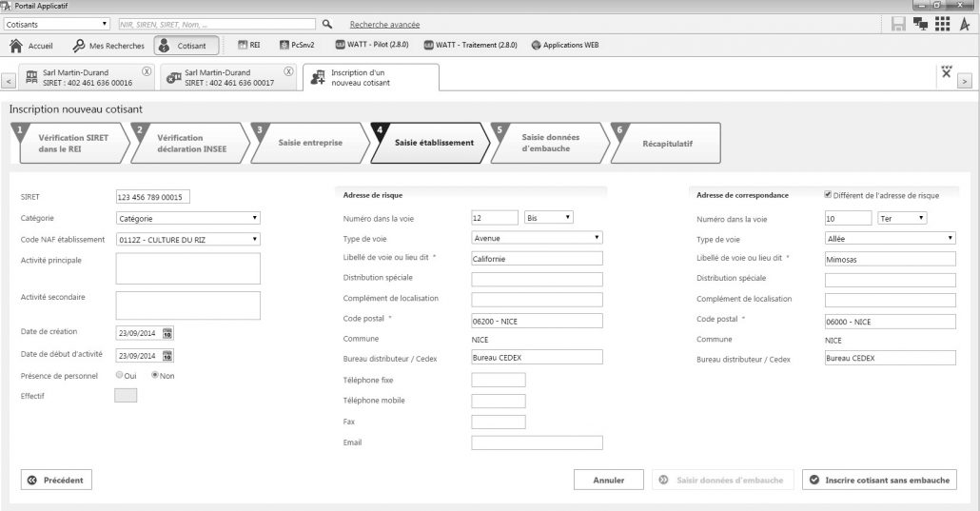The image size is (980, 511).
Task: Click the search magnifier icon
Action: pyautogui.click(x=328, y=24)
